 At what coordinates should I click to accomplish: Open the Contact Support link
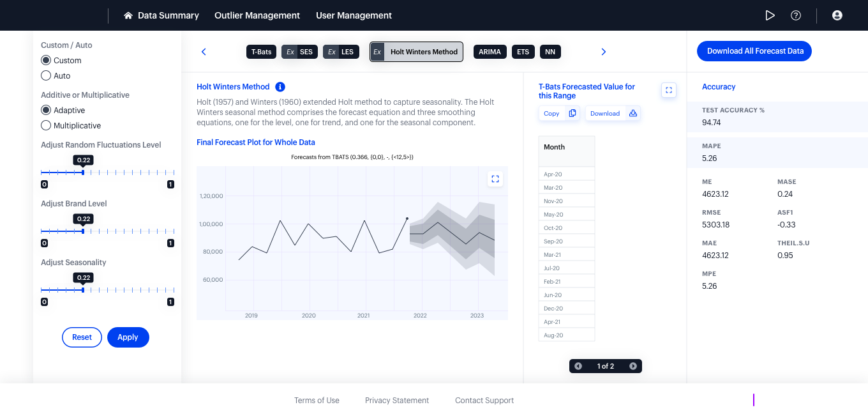484,401
